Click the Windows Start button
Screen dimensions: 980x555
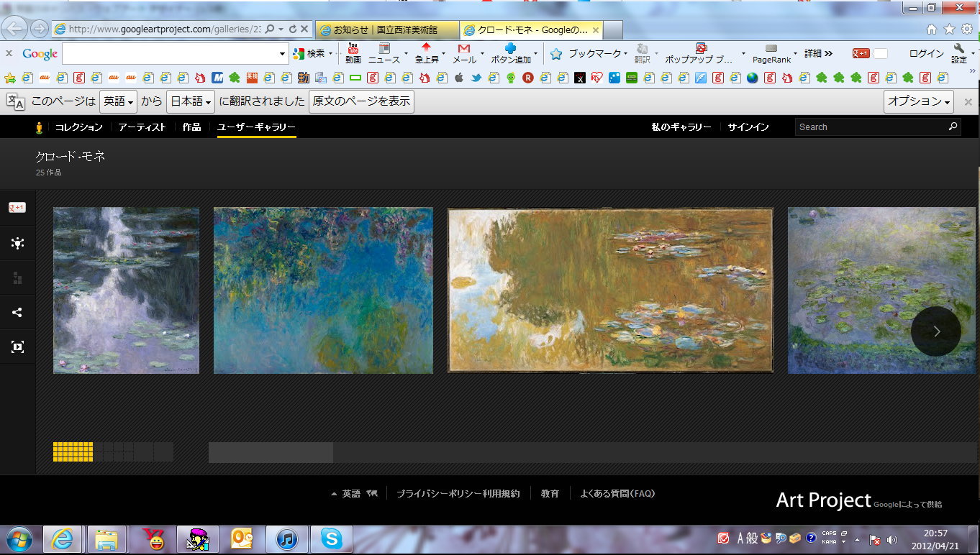point(18,539)
